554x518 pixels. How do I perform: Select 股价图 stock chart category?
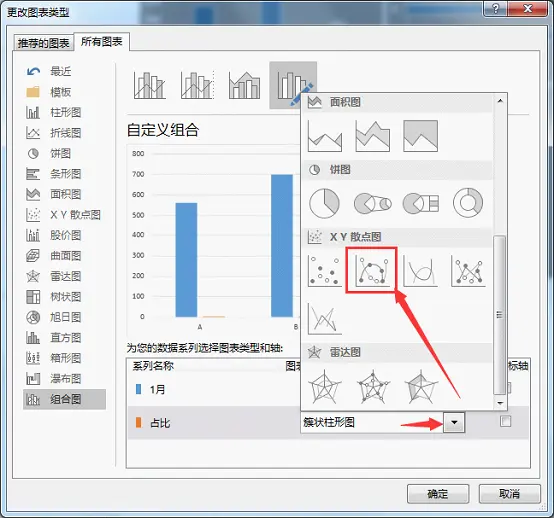[x=64, y=235]
